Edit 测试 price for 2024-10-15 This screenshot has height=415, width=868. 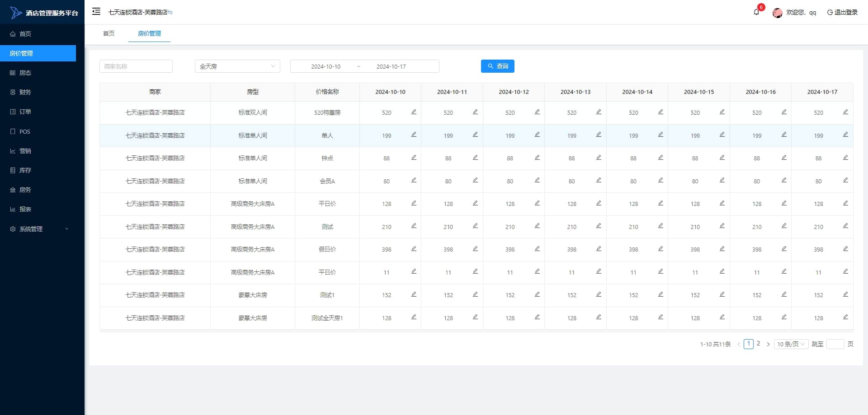722,226
